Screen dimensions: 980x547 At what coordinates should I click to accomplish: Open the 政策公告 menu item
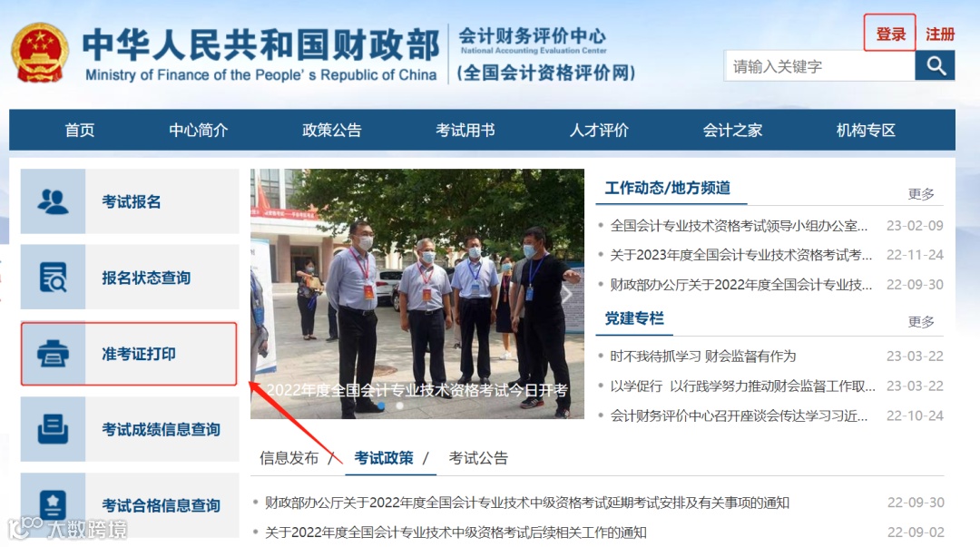(x=332, y=130)
